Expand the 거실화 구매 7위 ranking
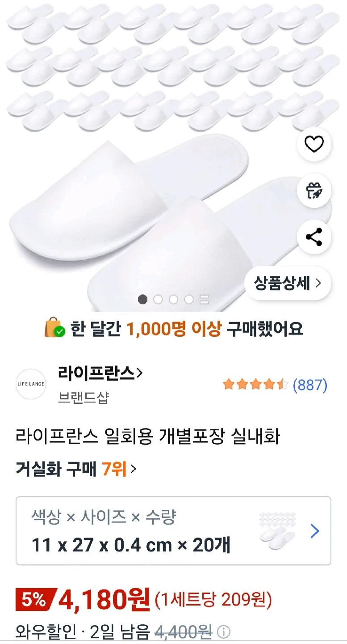Screen dimensions: 347x644 tap(76, 469)
